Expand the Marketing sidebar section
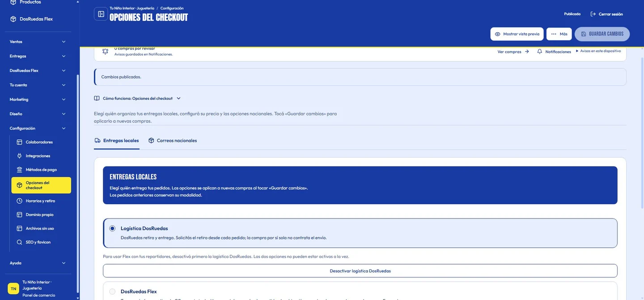 tap(38, 99)
